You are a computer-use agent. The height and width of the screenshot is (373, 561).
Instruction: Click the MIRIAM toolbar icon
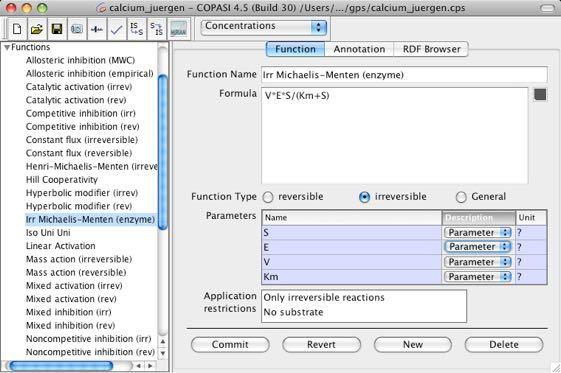coord(178,29)
